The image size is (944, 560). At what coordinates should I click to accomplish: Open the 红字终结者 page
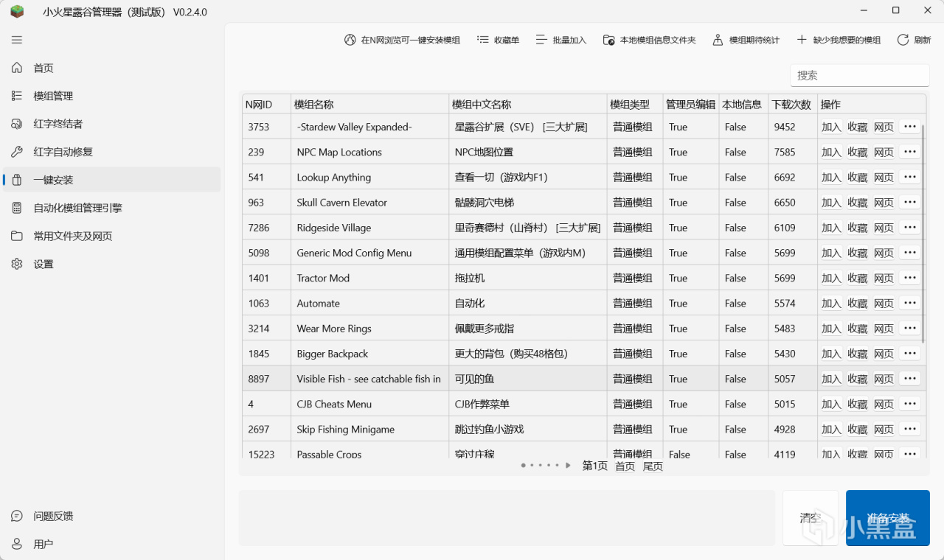[x=112, y=124]
